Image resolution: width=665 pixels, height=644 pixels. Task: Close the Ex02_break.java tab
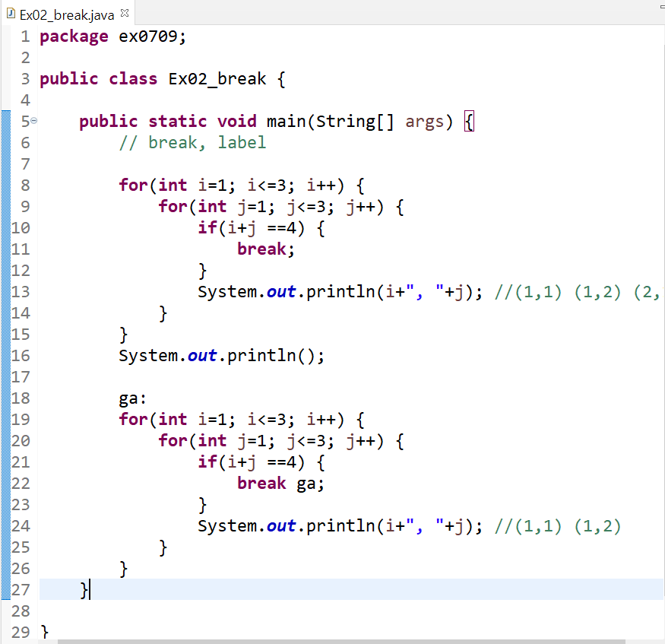(x=125, y=13)
